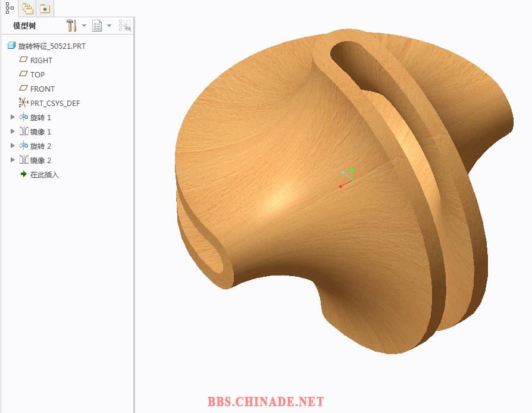Click the PRT_CSYS_DEF coordinate system icon
The image size is (532, 413).
[x=24, y=103]
